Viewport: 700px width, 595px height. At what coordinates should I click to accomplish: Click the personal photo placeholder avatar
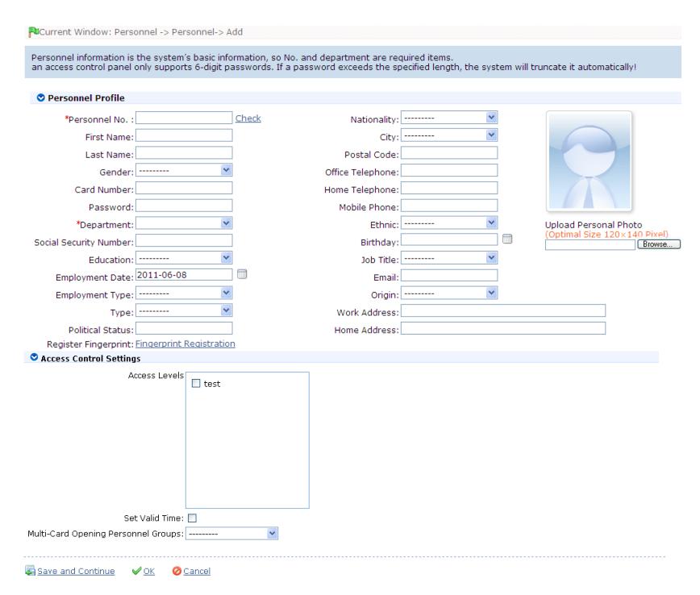tap(589, 160)
